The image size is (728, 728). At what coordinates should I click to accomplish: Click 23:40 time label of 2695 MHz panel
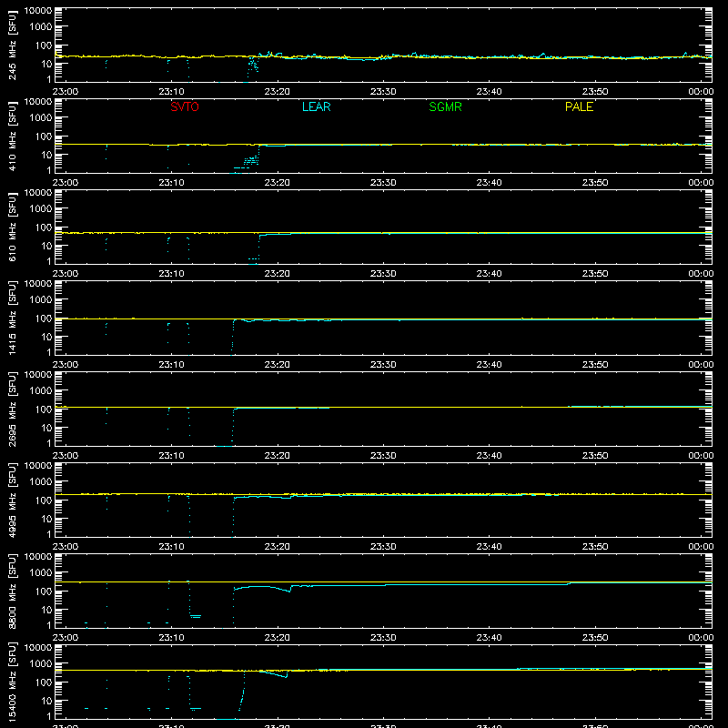tap(489, 456)
